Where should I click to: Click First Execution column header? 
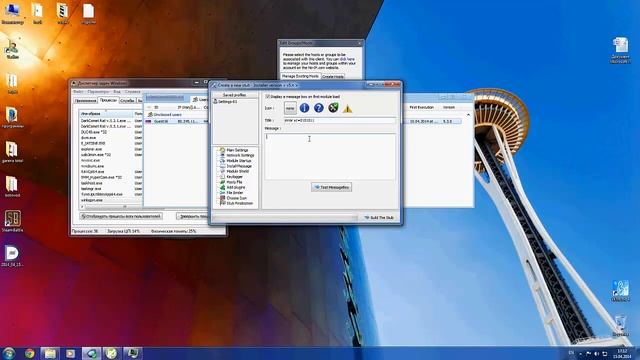tap(422, 107)
